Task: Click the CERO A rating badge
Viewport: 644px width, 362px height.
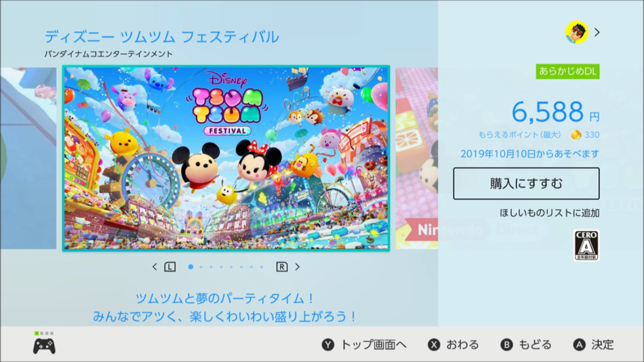Action: pos(586,245)
